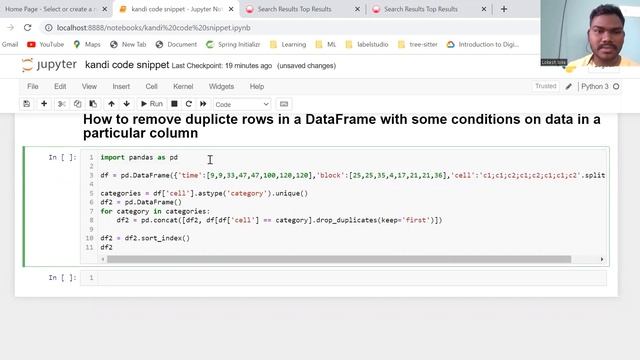Insert cell below with plus icon
This screenshot has width=640, height=360.
(44, 104)
